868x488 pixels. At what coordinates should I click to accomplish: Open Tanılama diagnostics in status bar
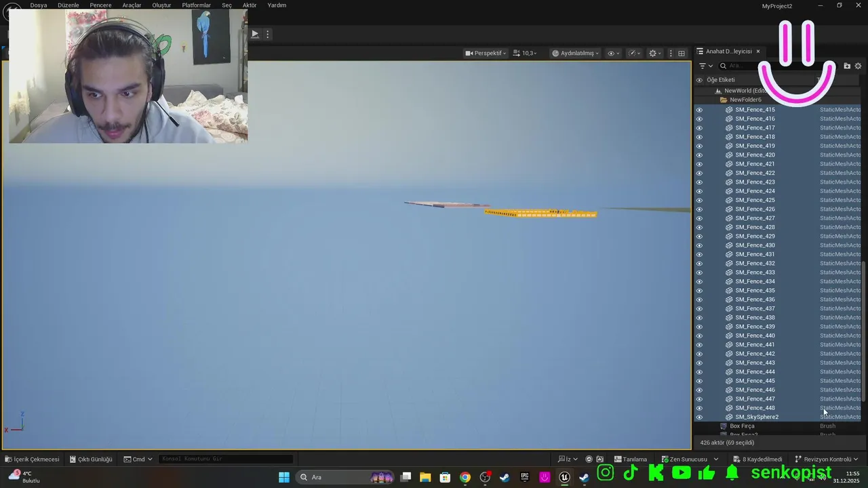[x=630, y=459]
